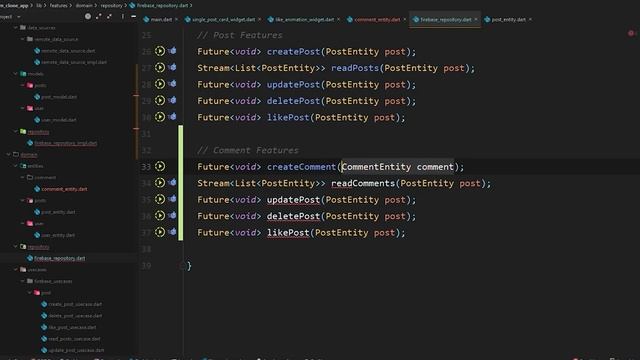The height and width of the screenshot is (360, 640).
Task: Open remote_data_source_impl.dart in tree
Action: click(x=74, y=62)
